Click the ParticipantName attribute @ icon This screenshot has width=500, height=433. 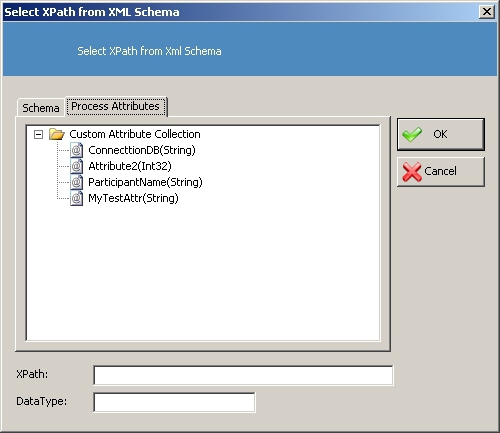76,182
